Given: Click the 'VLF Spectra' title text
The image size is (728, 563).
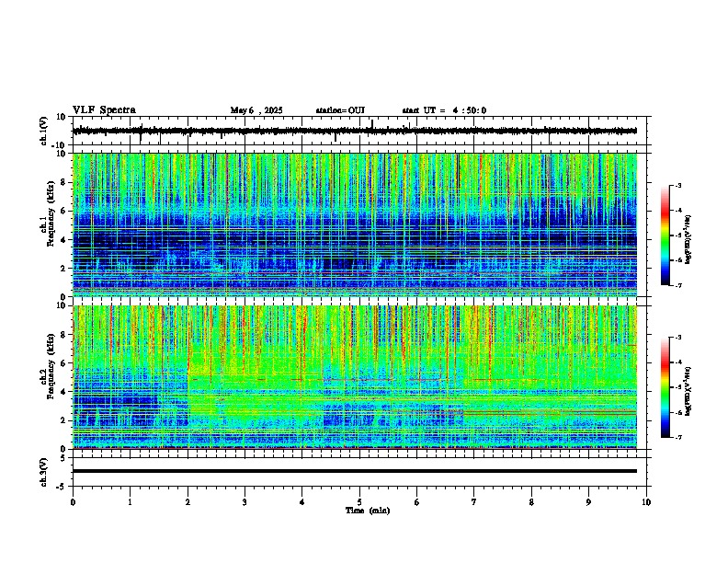Looking at the screenshot, I should [104, 110].
